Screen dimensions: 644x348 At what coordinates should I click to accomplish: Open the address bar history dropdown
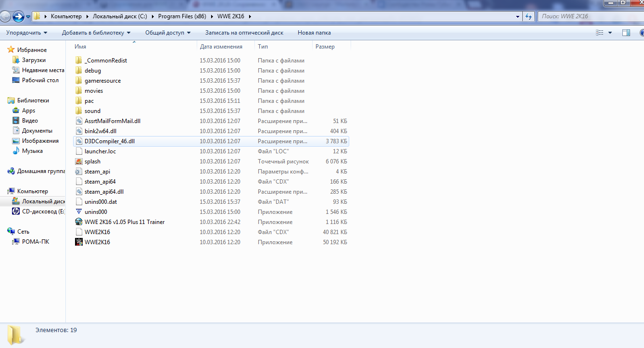[x=518, y=16]
